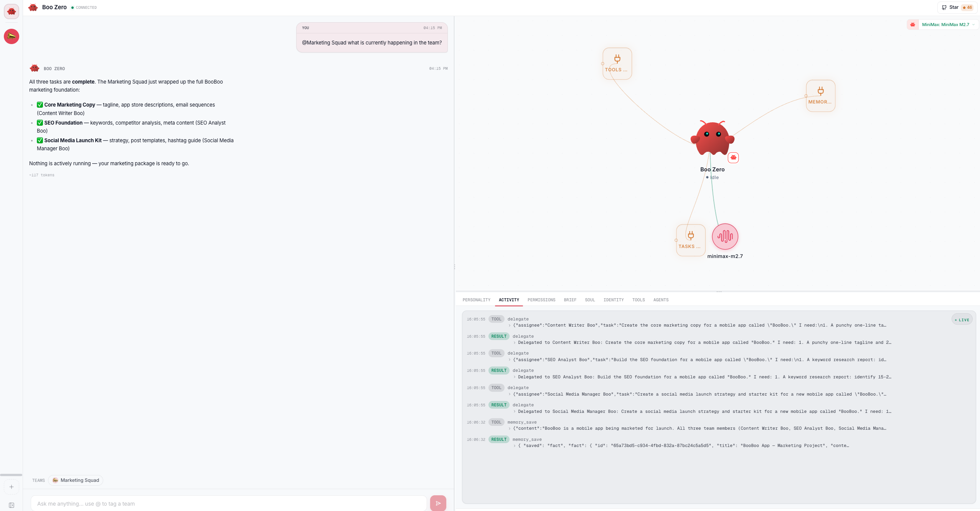Image resolution: width=980 pixels, height=511 pixels.
Task: Switch to the AGENTS tab
Action: pos(661,300)
